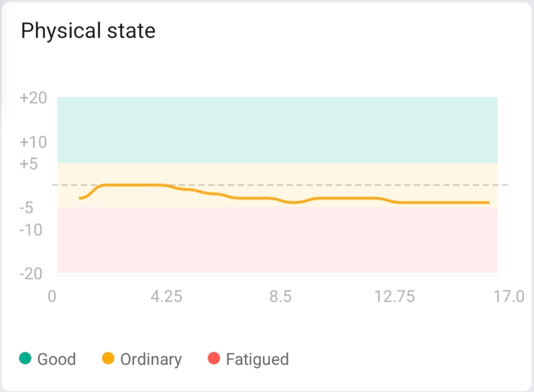Tap the 8.5 x-axis tick label
Viewport: 534px width, 392px height.
click(x=280, y=298)
